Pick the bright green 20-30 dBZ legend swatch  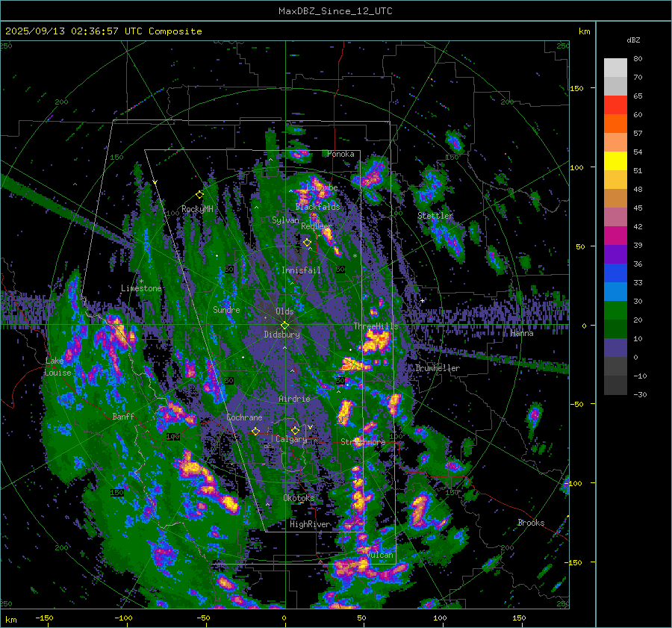(615, 311)
